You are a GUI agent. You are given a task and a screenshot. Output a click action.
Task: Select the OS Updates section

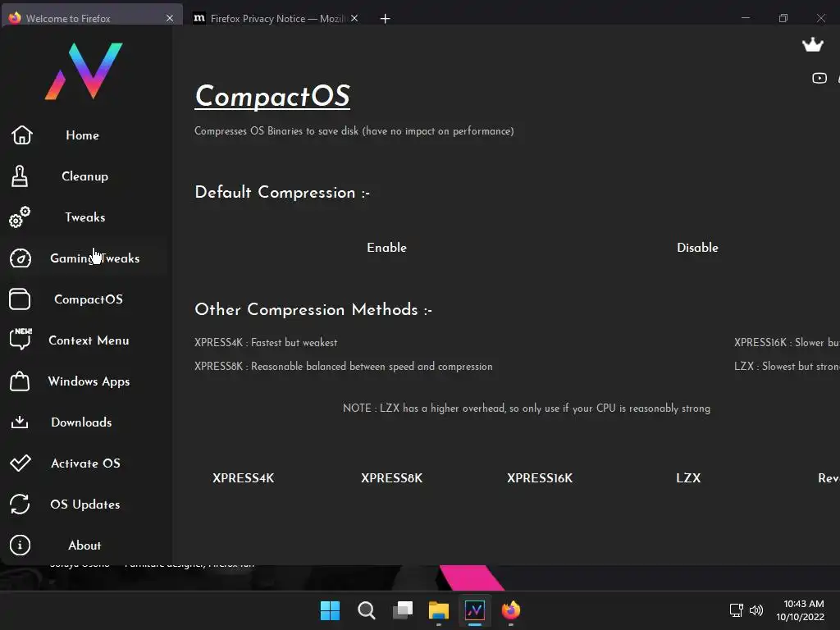[x=84, y=504]
